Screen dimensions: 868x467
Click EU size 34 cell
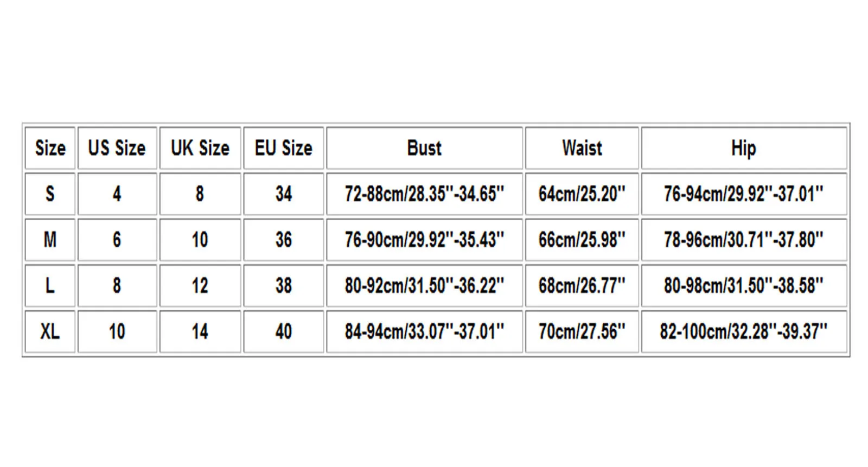tap(284, 194)
